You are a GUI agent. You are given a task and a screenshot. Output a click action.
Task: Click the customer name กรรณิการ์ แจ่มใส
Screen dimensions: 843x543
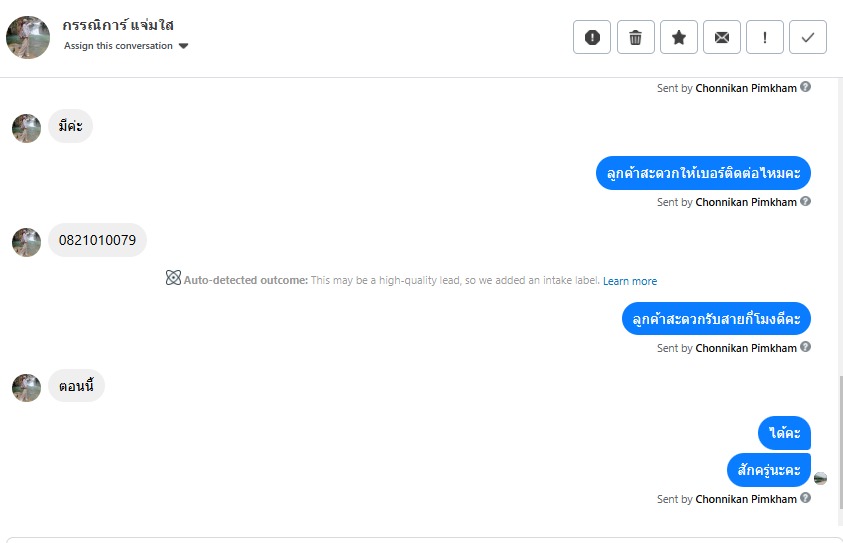(x=118, y=25)
